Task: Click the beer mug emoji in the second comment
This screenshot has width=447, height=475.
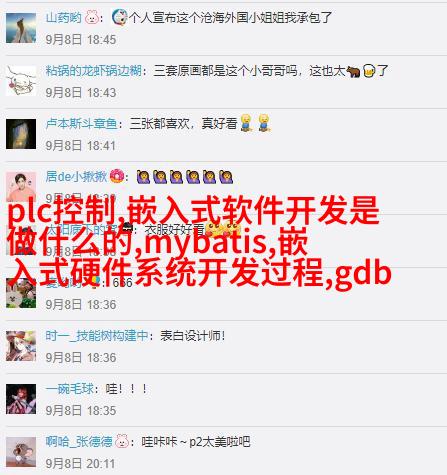Action: point(369,71)
